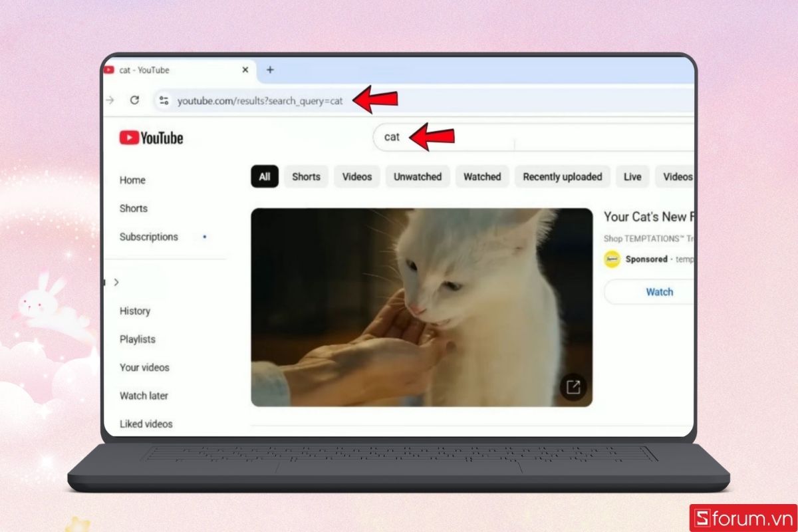Select the All filter chip
The height and width of the screenshot is (532, 798).
[265, 176]
